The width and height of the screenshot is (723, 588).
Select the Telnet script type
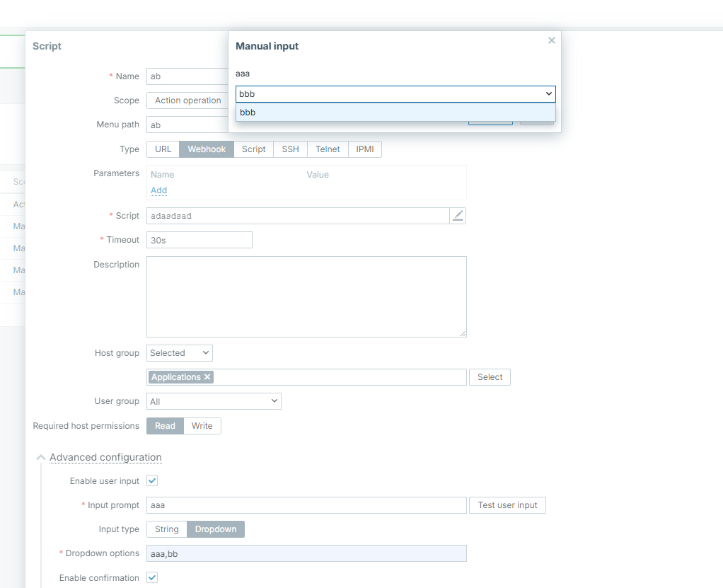click(x=328, y=149)
